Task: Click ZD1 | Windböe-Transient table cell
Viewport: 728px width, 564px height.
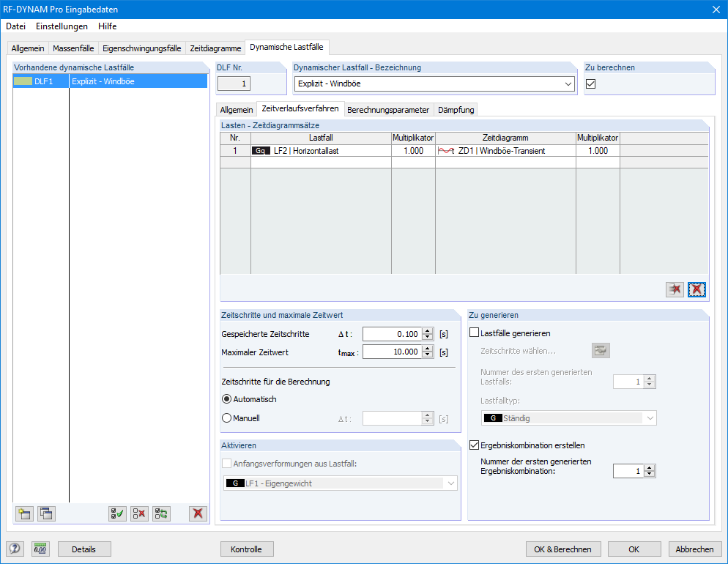Action: point(505,151)
